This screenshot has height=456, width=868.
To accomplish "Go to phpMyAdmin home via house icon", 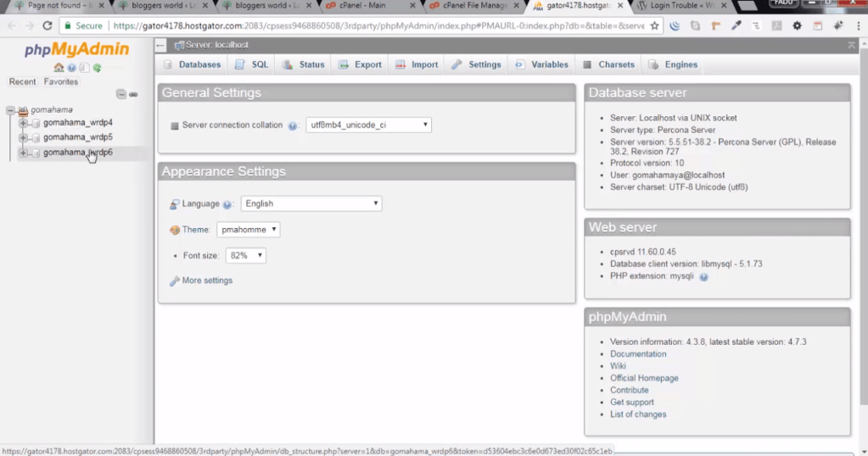I will tap(59, 68).
